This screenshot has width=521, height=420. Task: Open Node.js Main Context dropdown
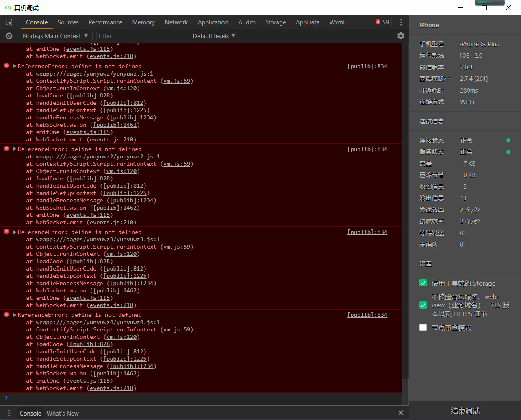[x=55, y=36]
